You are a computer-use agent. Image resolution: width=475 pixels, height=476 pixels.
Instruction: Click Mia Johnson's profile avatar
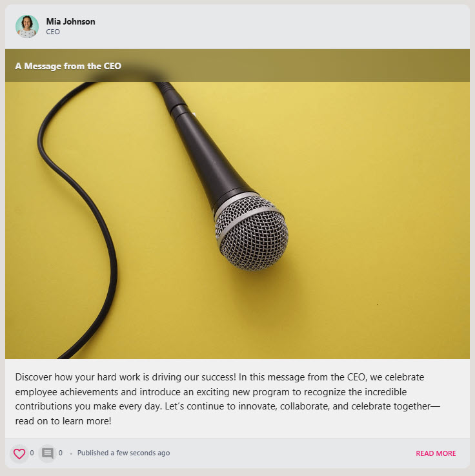[x=27, y=26]
